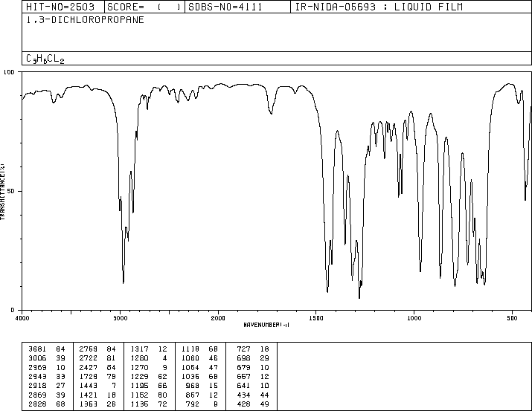
Task: Select the SCORE= ( ) header field
Action: (144, 7)
